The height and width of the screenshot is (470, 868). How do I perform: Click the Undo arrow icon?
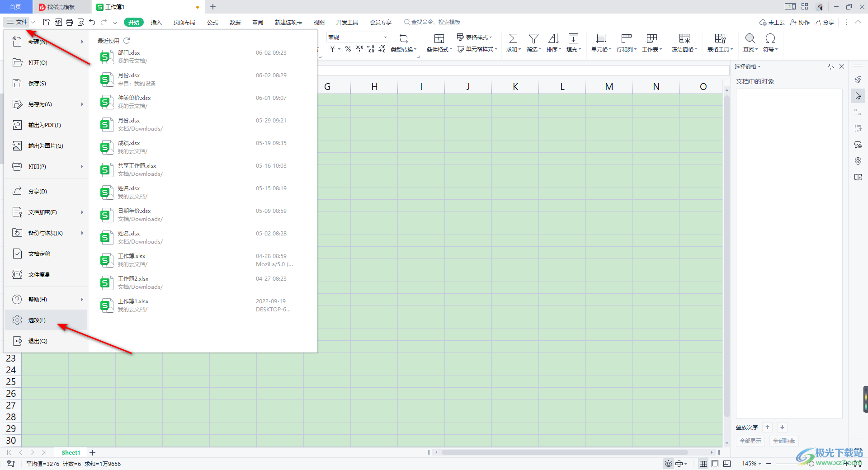(x=92, y=22)
